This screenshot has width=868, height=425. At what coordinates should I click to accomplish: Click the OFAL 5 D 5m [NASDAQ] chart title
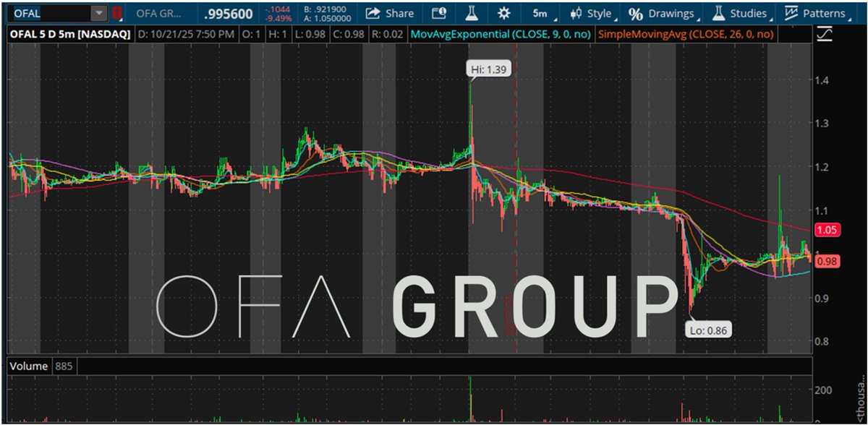point(69,34)
